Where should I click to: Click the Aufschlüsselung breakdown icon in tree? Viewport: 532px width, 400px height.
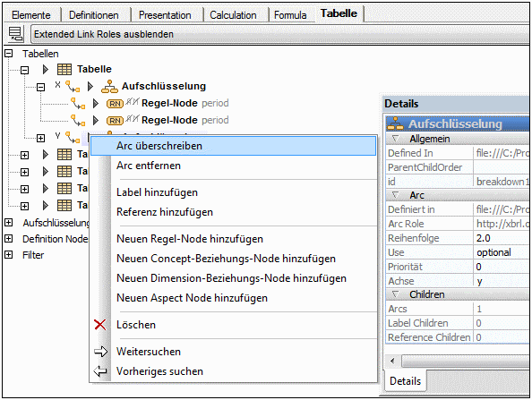(x=109, y=87)
